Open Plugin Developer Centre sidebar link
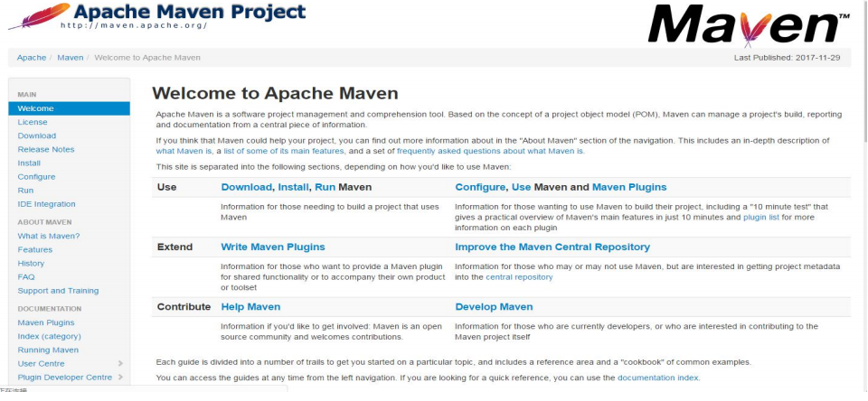 pos(65,378)
